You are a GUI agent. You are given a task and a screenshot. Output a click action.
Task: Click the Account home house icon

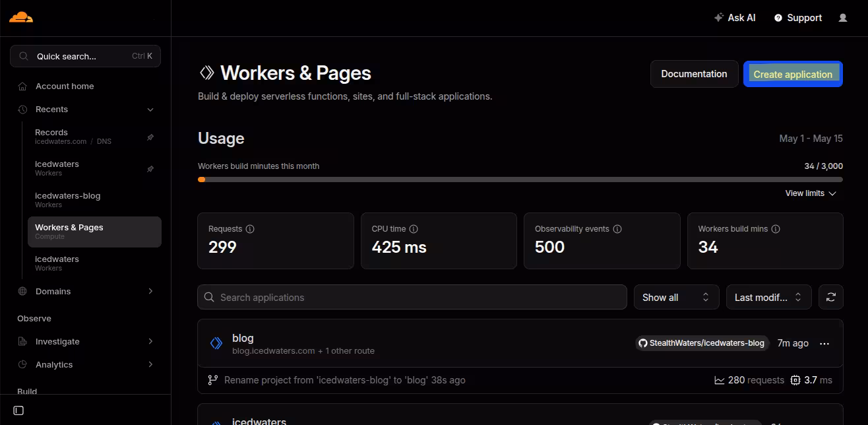[22, 86]
